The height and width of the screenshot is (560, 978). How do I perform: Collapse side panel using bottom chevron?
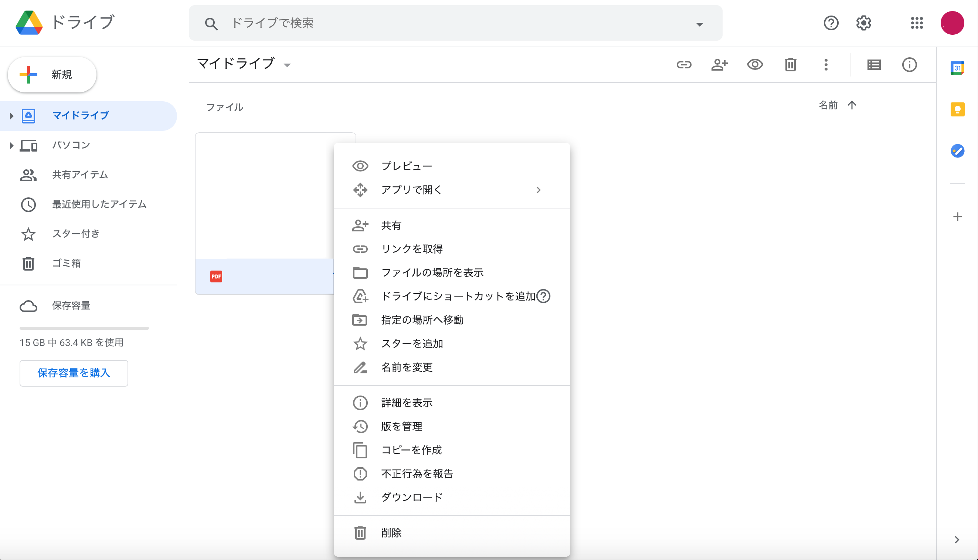(x=957, y=540)
